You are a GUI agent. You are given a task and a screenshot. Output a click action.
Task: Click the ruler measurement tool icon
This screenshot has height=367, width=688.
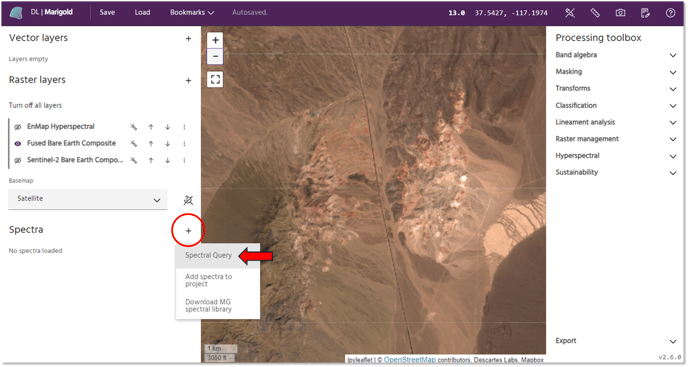click(x=595, y=13)
